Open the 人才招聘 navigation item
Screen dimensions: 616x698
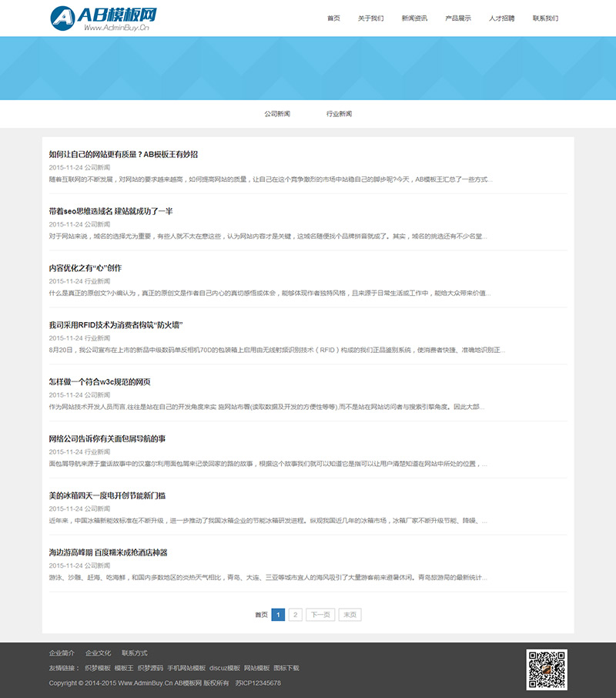point(502,18)
